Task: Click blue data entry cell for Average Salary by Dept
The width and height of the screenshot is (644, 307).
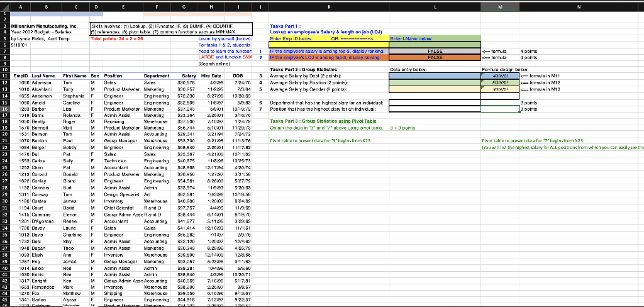Action: pyautogui.click(x=435, y=76)
